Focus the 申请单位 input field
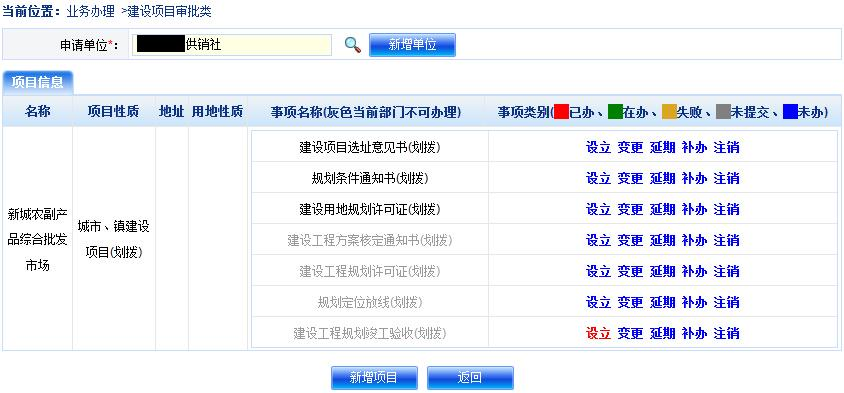Viewport: 844px width, 393px height. [x=231, y=45]
